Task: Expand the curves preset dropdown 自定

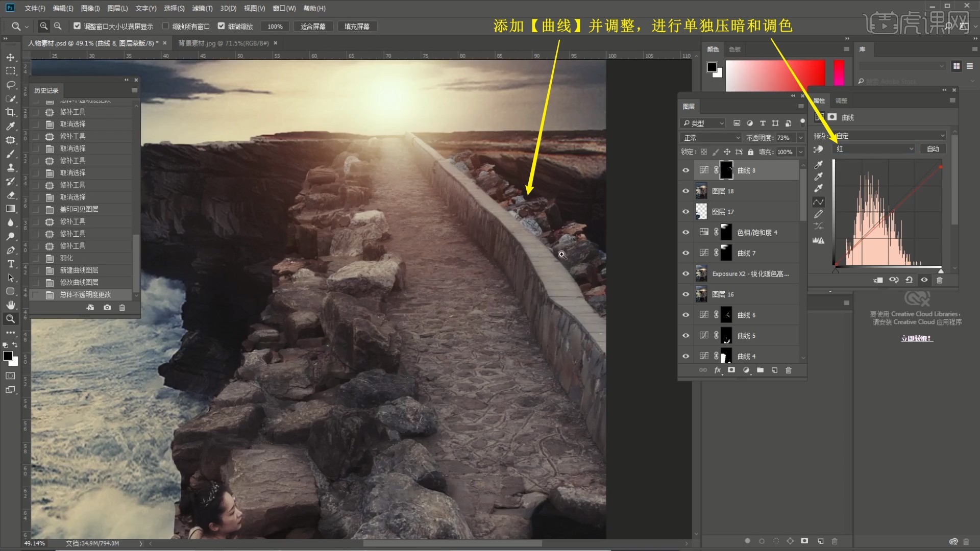Action: coord(890,136)
